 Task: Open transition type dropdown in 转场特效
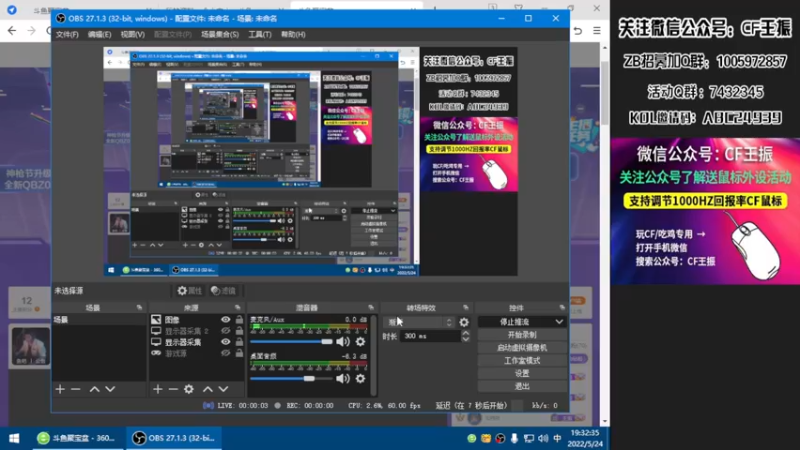coord(418,322)
